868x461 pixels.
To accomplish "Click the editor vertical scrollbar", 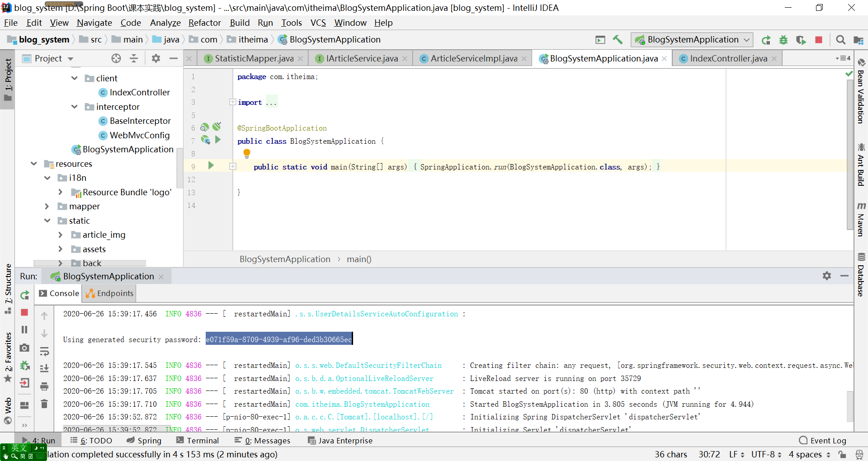I will 850,155.
